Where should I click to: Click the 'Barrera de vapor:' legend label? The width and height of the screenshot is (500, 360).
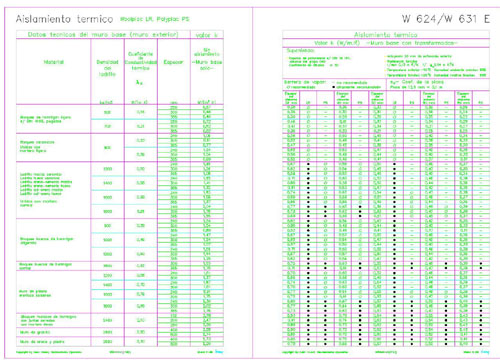[x=305, y=82]
